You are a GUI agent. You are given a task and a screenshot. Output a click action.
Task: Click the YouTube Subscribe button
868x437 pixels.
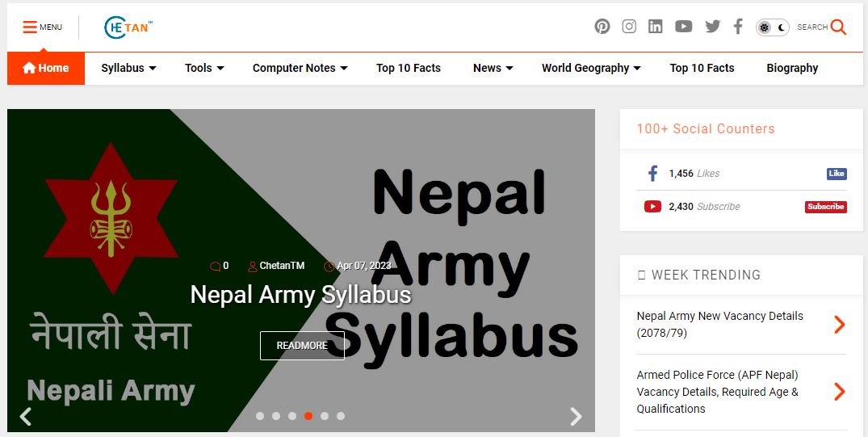(825, 207)
